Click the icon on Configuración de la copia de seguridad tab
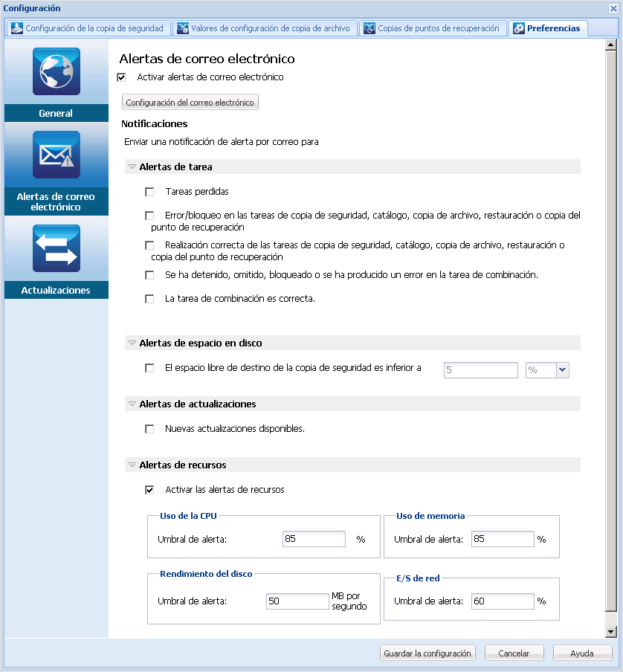Viewport: 623px width, 672px height. 16,28
